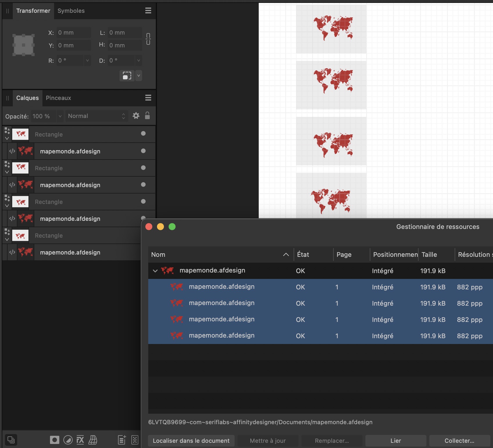The width and height of the screenshot is (493, 448).
Task: Click the Lier button
Action: [x=396, y=441]
